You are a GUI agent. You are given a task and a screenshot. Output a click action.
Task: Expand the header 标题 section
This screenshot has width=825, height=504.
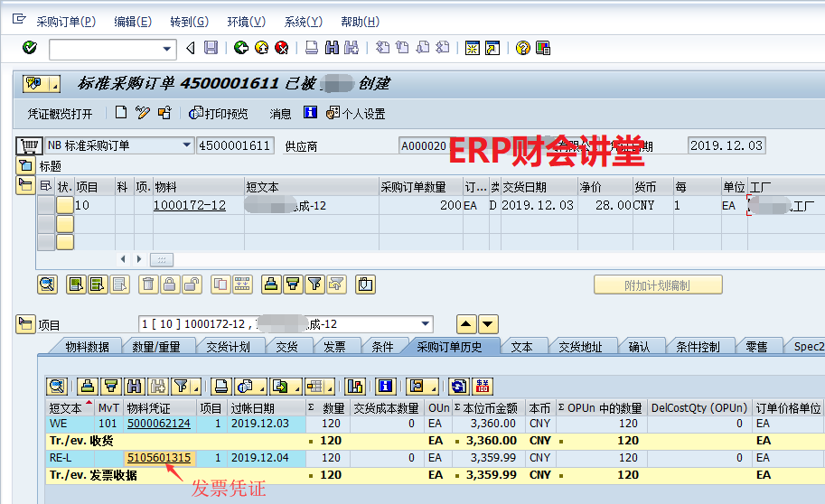tap(25, 166)
